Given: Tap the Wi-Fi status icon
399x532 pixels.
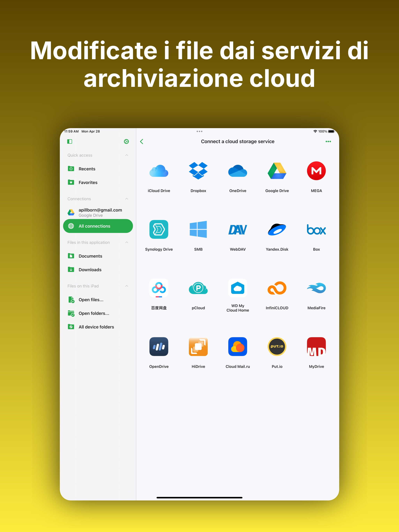Looking at the screenshot, I should coord(315,131).
